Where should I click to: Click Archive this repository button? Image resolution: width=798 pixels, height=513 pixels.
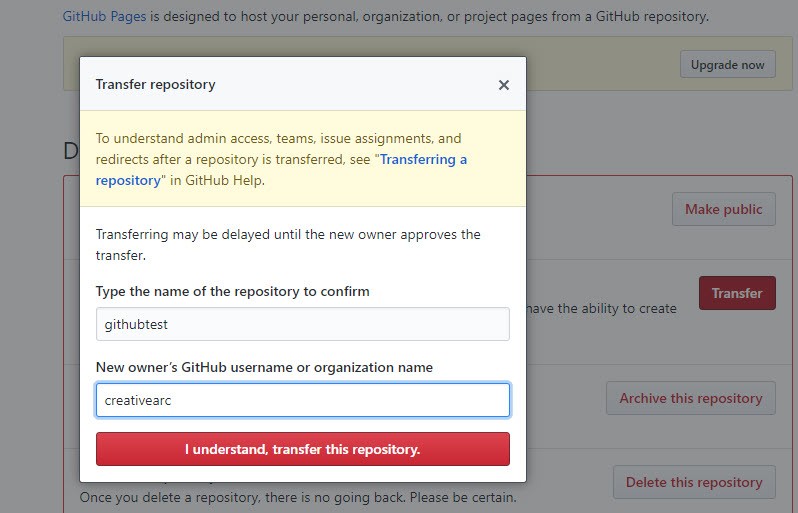(690, 398)
